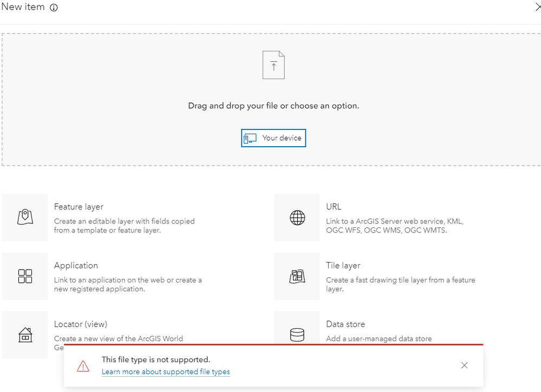This screenshot has height=392, width=541.
Task: Choose the Feature layer option title
Action: [79, 207]
